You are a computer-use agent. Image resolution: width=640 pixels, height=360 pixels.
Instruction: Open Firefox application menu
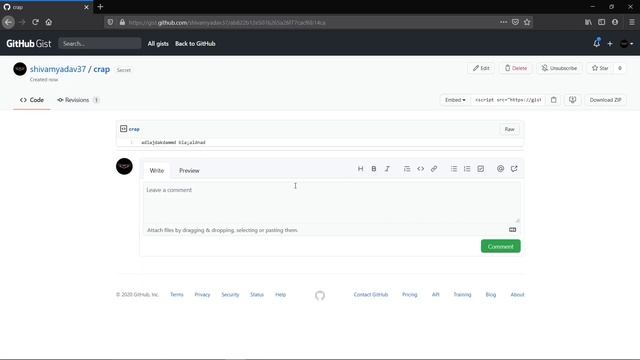[631, 22]
